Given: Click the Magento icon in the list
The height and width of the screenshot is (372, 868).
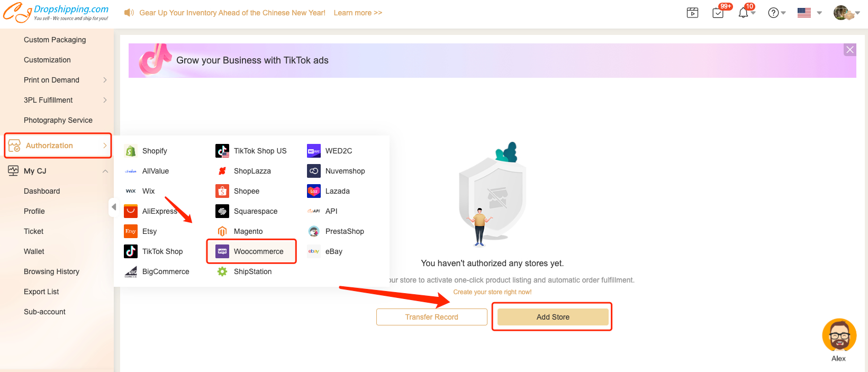Looking at the screenshot, I should point(222,231).
